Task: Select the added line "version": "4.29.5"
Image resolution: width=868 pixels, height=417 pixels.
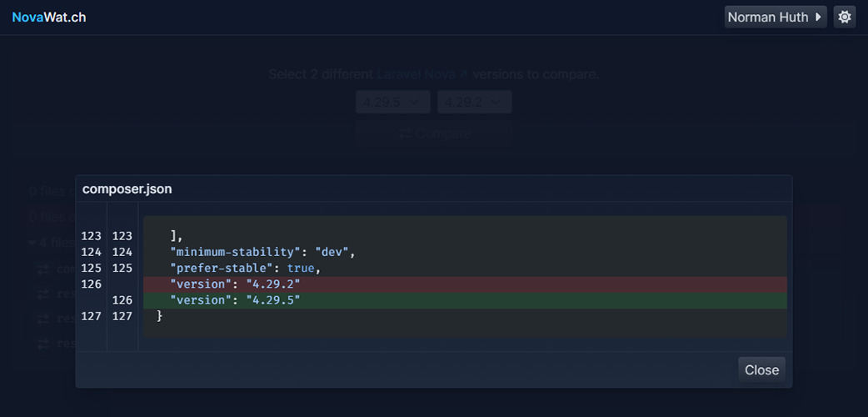Action: coord(465,300)
